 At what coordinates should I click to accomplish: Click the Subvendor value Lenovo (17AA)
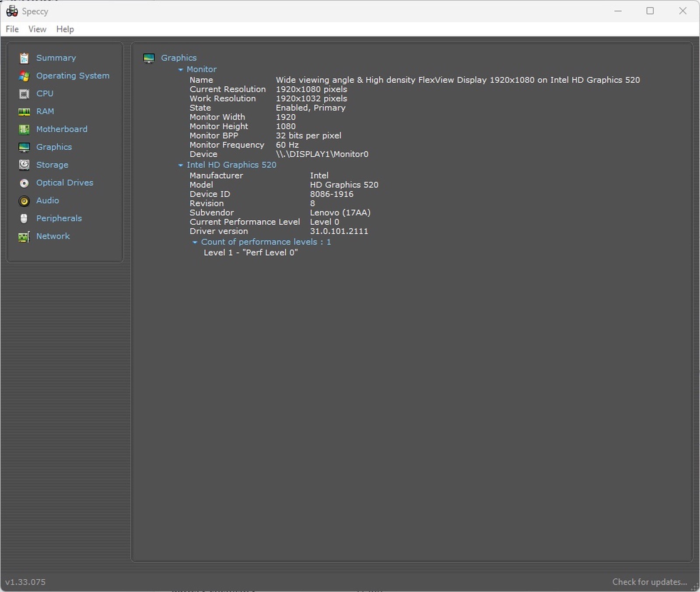(x=340, y=213)
